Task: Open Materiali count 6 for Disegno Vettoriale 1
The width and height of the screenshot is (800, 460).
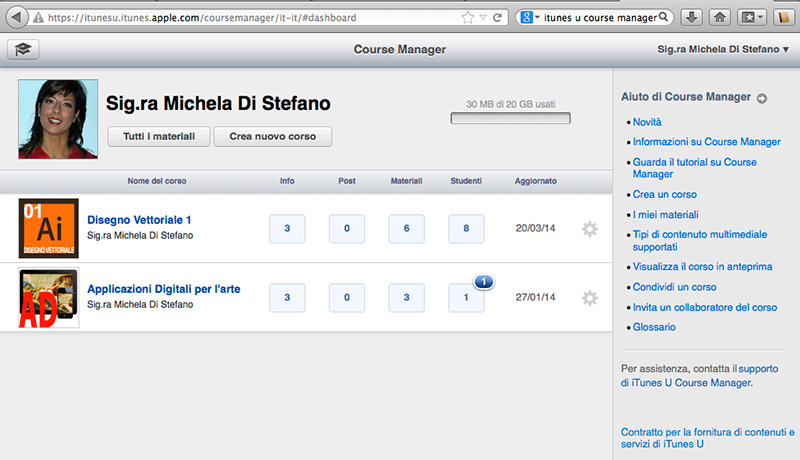Action: 407,228
